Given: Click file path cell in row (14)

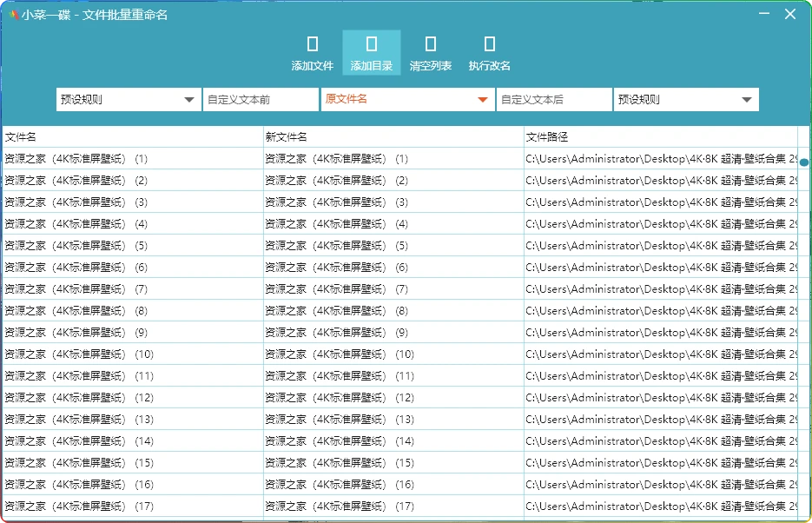Looking at the screenshot, I should [x=660, y=441].
